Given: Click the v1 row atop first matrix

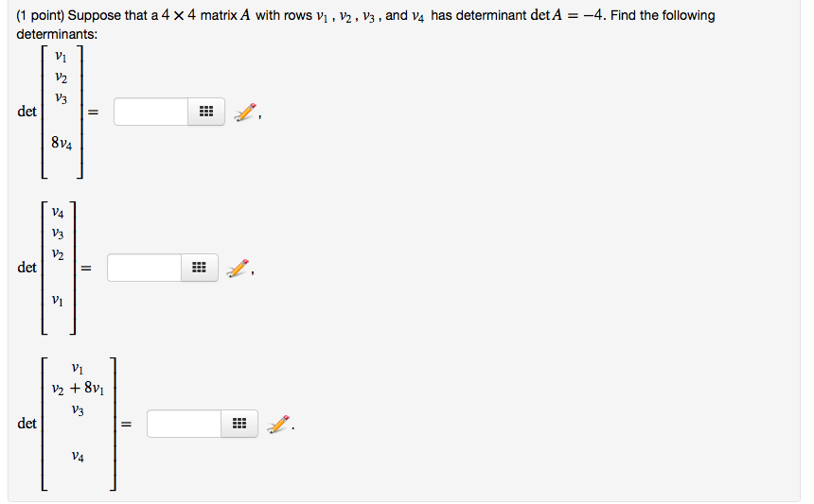Looking at the screenshot, I should click(x=61, y=57).
